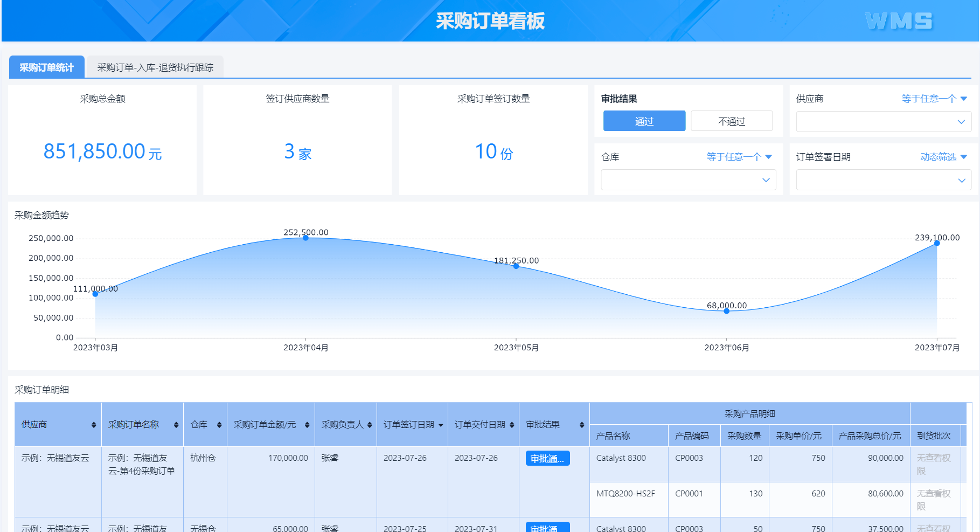Switch to 采购订单-入库-退货执行跟踪 tab
Image resolution: width=980 pixels, height=532 pixels.
tap(155, 67)
